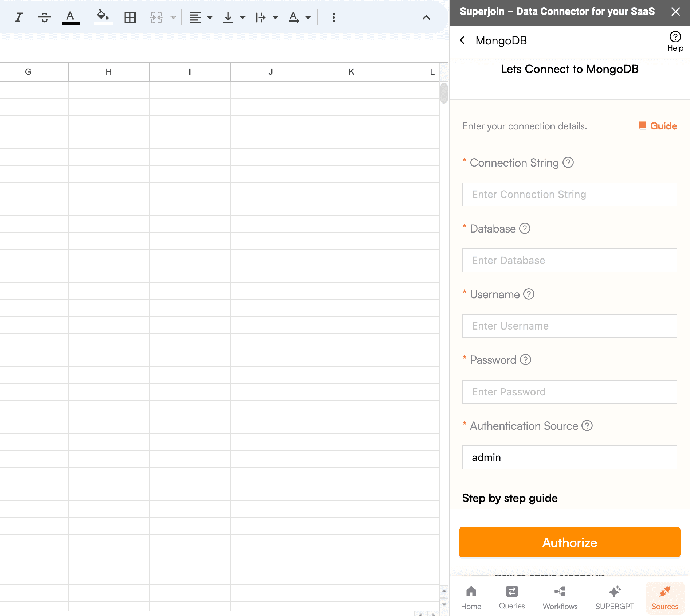This screenshot has width=690, height=616.
Task: Close the Superjoin sidebar
Action: (675, 12)
